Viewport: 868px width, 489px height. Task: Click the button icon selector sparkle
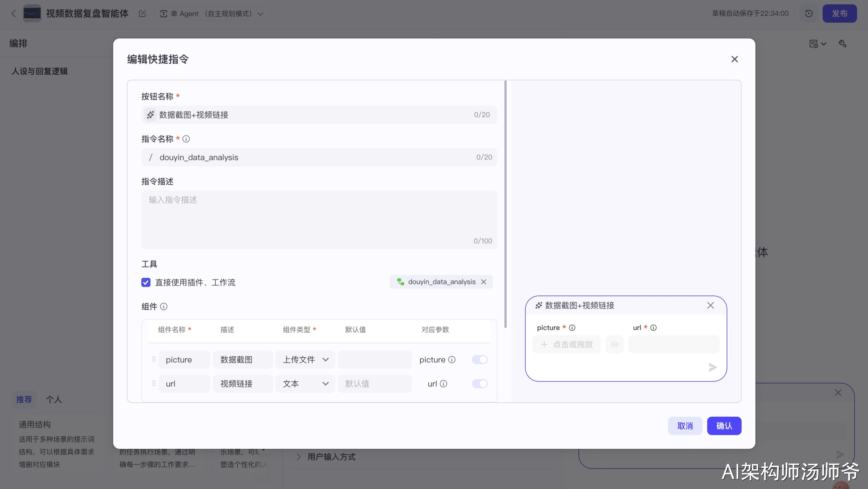click(x=150, y=115)
